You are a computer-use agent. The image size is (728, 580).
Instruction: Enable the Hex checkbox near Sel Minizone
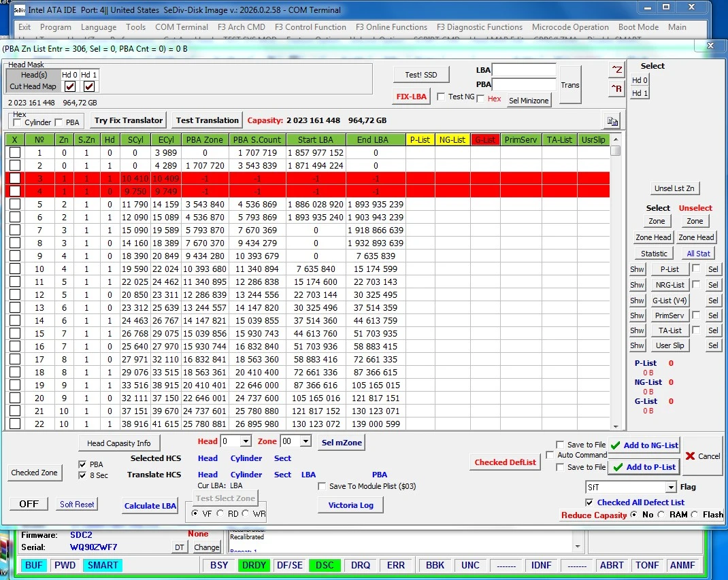pos(480,99)
